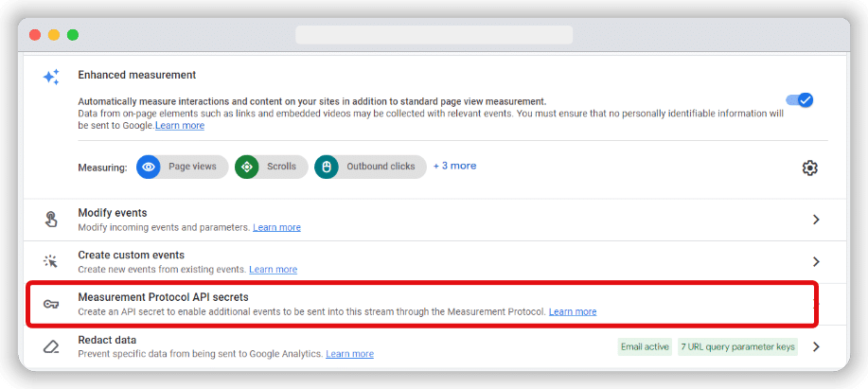Expand Create custom events with its chevron

815,262
